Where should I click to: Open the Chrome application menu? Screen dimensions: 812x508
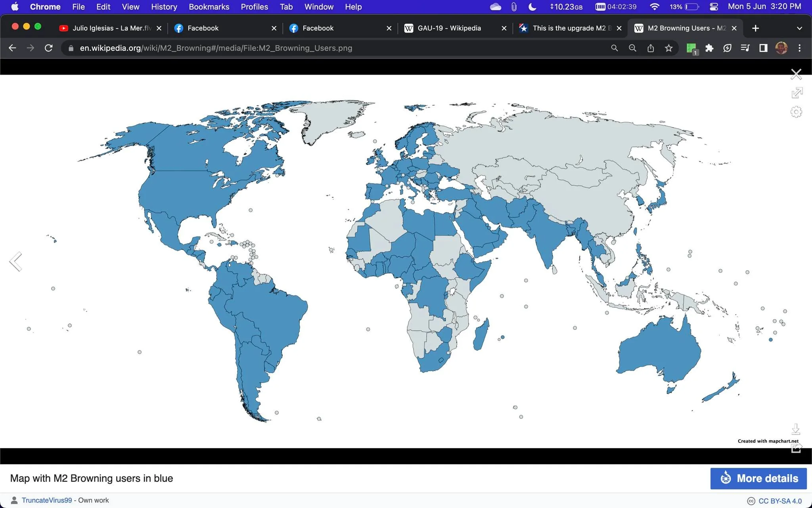(45, 7)
